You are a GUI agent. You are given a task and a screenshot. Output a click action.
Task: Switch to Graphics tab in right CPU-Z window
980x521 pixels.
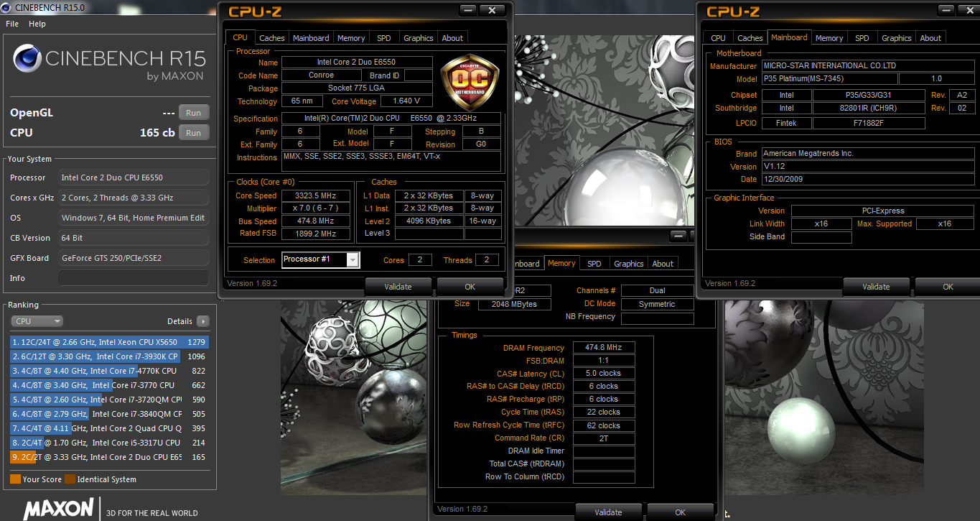tap(897, 38)
